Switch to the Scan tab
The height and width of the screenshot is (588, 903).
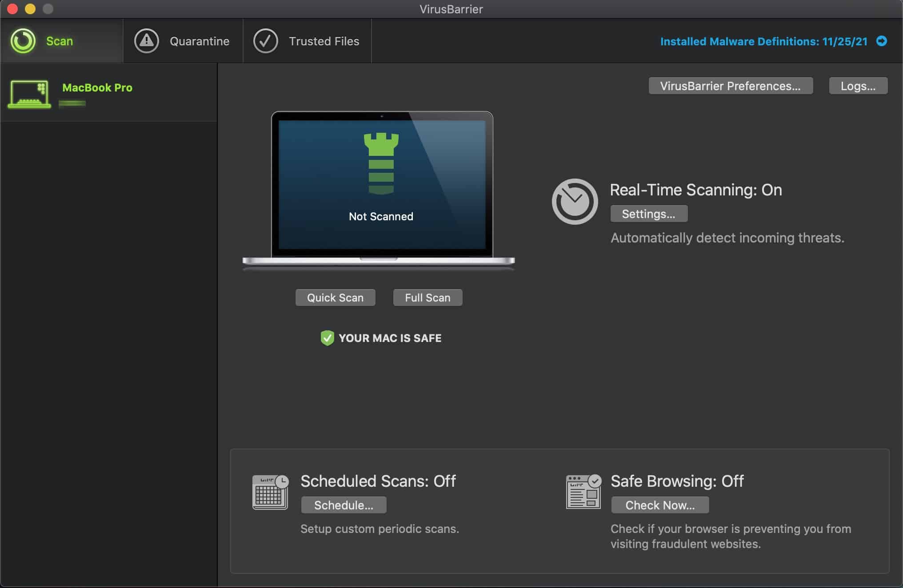pyautogui.click(x=62, y=41)
